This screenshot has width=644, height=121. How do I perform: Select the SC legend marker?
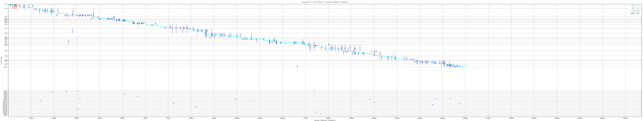638,11
